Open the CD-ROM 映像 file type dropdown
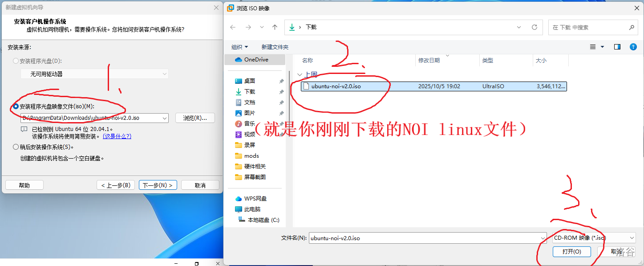 [632, 238]
